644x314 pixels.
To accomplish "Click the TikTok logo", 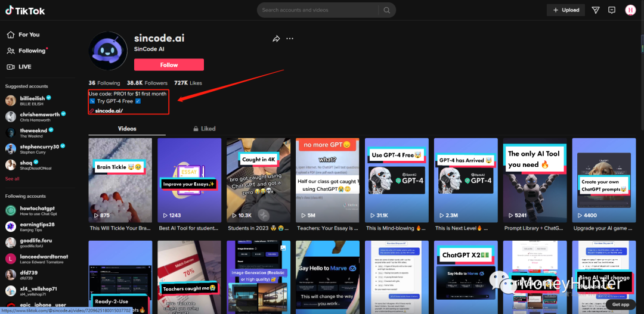I will coord(25,11).
